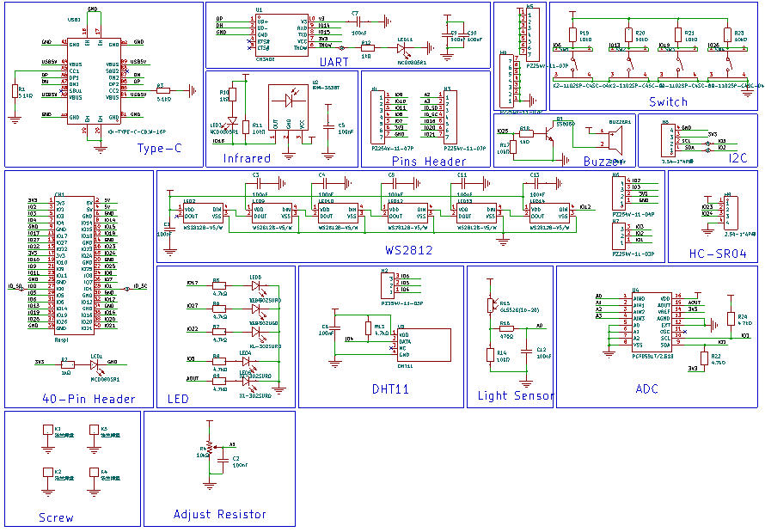
Task: Click resistor R3 on the CC2 line
Action: pos(163,90)
